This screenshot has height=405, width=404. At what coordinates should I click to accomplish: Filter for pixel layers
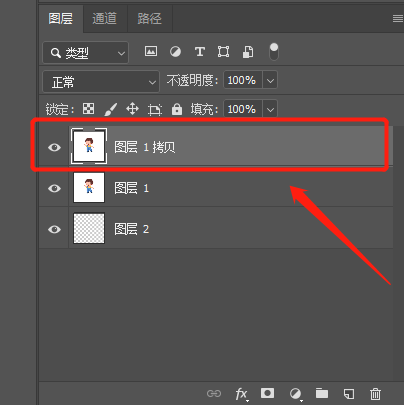[151, 51]
